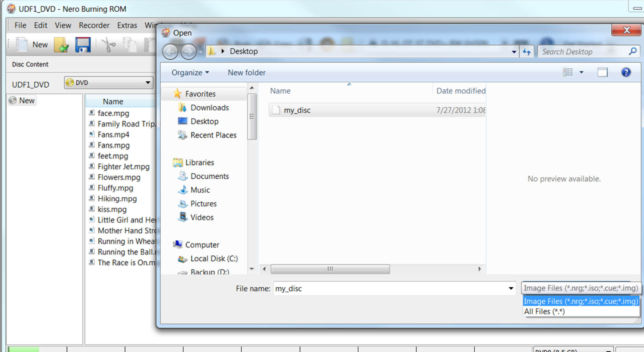The height and width of the screenshot is (352, 644).
Task: Select All Files (*.*) filter option
Action: (x=544, y=311)
